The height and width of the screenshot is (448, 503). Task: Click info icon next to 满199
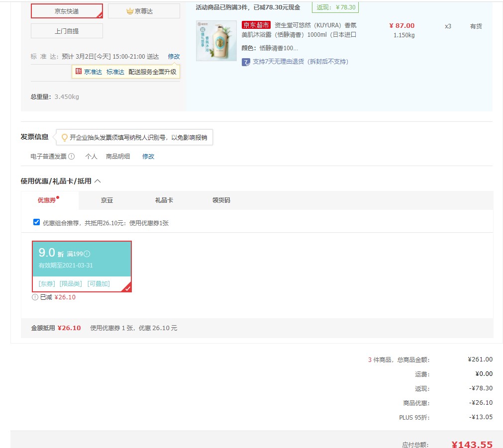[x=87, y=254]
